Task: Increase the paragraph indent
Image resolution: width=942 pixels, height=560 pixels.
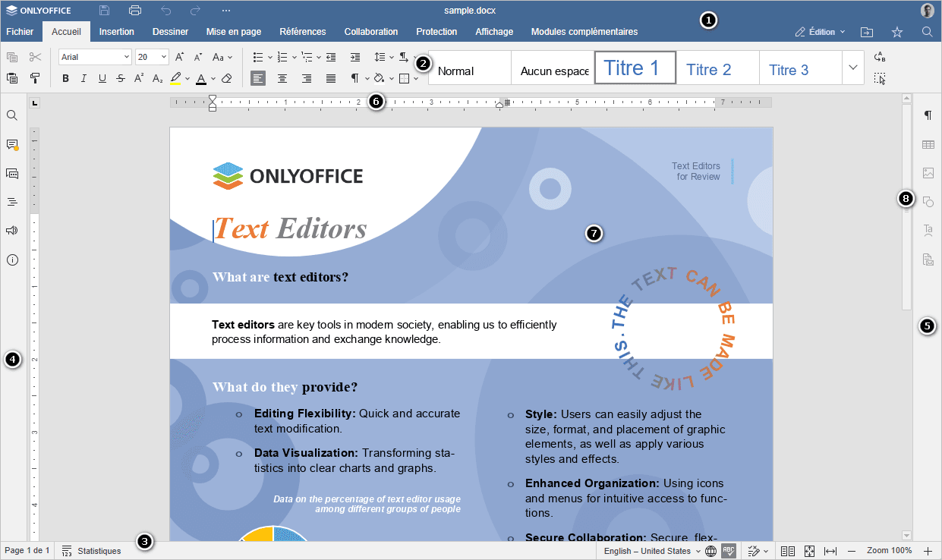Action: click(355, 57)
